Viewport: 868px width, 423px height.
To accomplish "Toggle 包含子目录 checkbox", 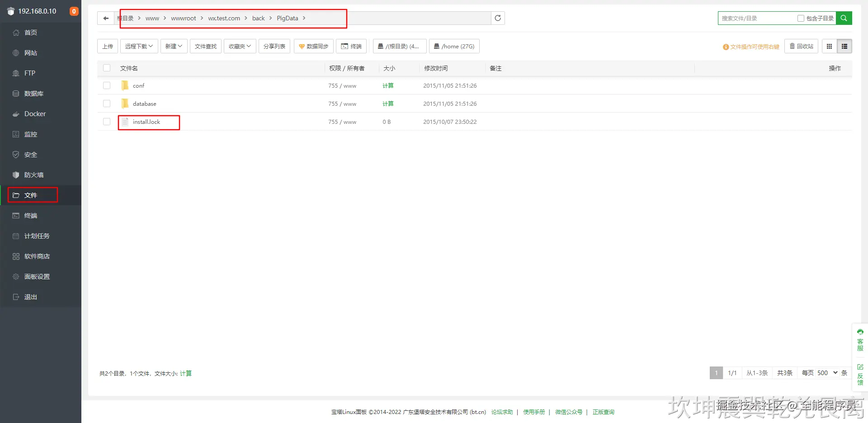I will (x=801, y=19).
